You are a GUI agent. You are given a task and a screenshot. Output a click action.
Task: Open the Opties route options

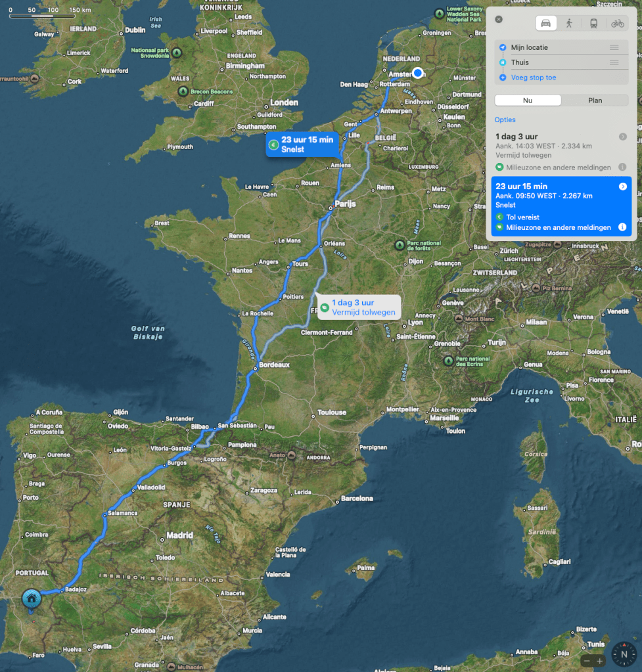(x=505, y=120)
